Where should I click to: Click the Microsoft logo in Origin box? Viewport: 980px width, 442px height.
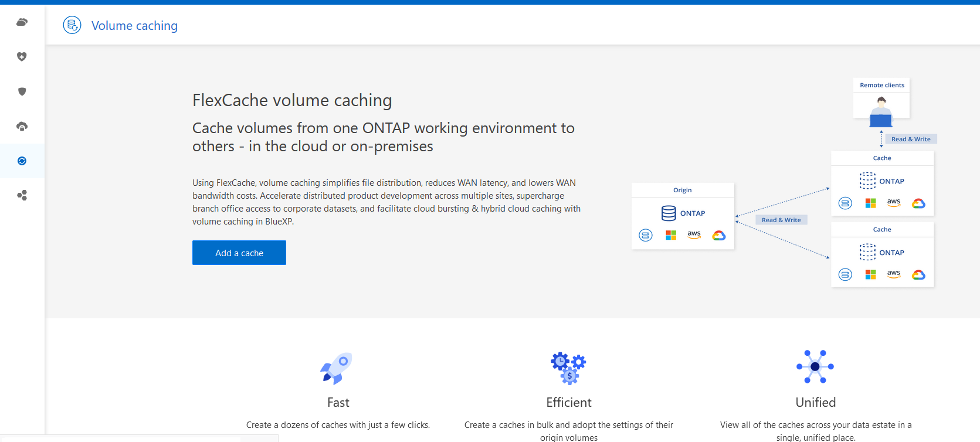671,235
